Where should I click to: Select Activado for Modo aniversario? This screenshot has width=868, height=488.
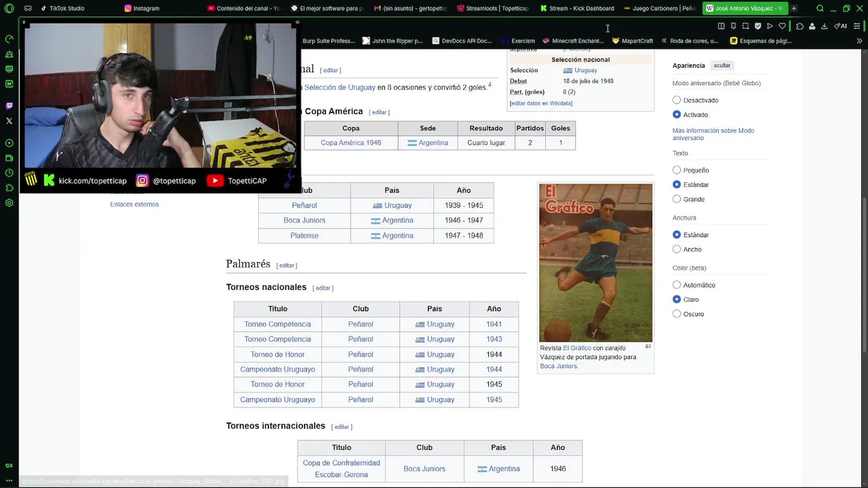[677, 115]
